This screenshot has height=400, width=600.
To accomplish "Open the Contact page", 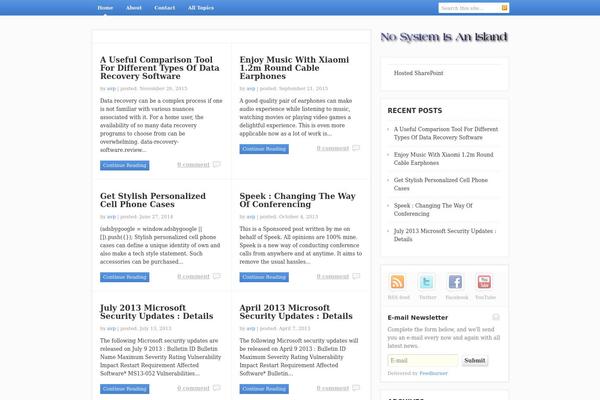I will (x=165, y=8).
